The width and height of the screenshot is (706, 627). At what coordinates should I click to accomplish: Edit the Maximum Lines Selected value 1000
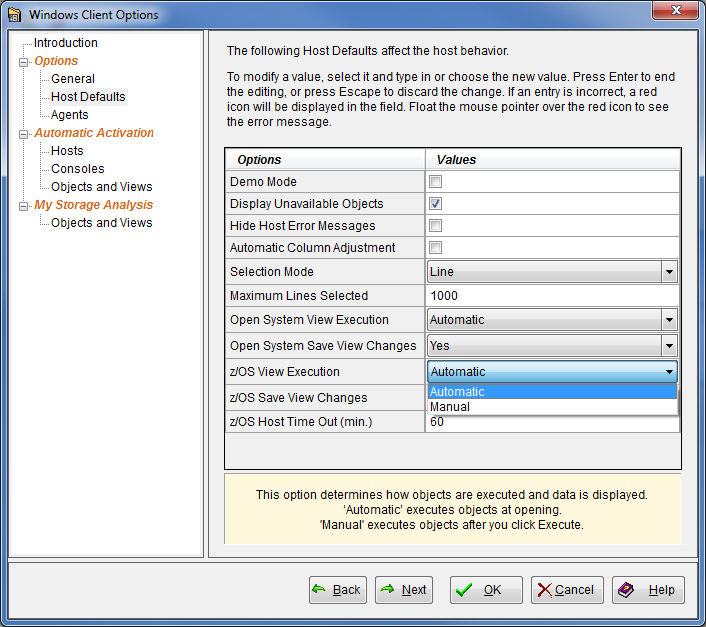(552, 296)
